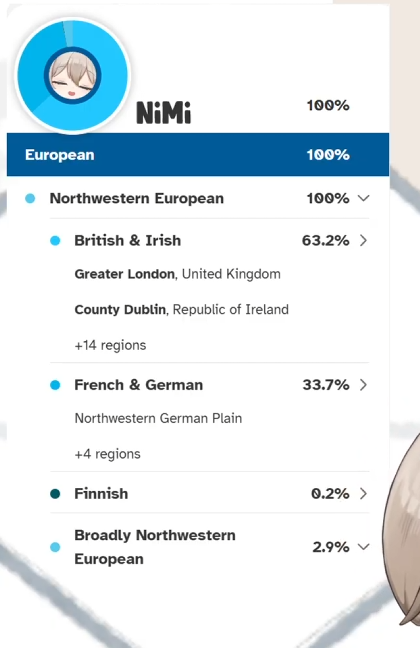Open the Greater London, United Kingdom region

[x=177, y=274]
